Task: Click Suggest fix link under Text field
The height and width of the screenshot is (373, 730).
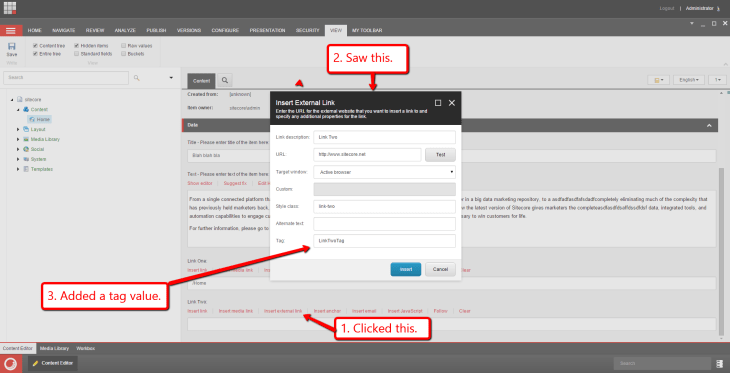Action: click(235, 183)
